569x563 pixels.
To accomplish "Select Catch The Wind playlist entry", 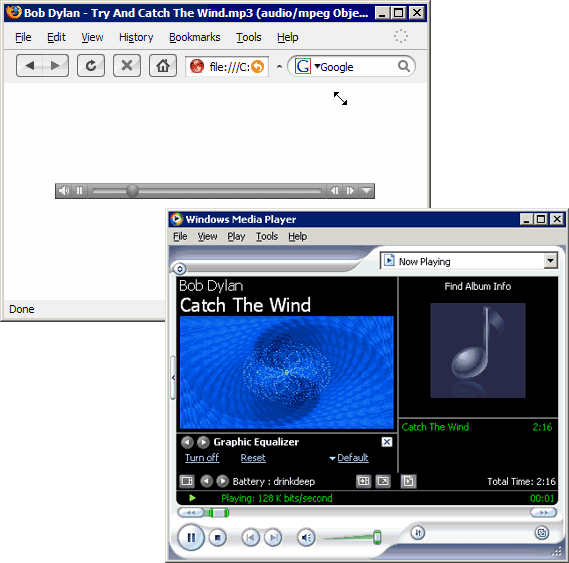I will [477, 427].
